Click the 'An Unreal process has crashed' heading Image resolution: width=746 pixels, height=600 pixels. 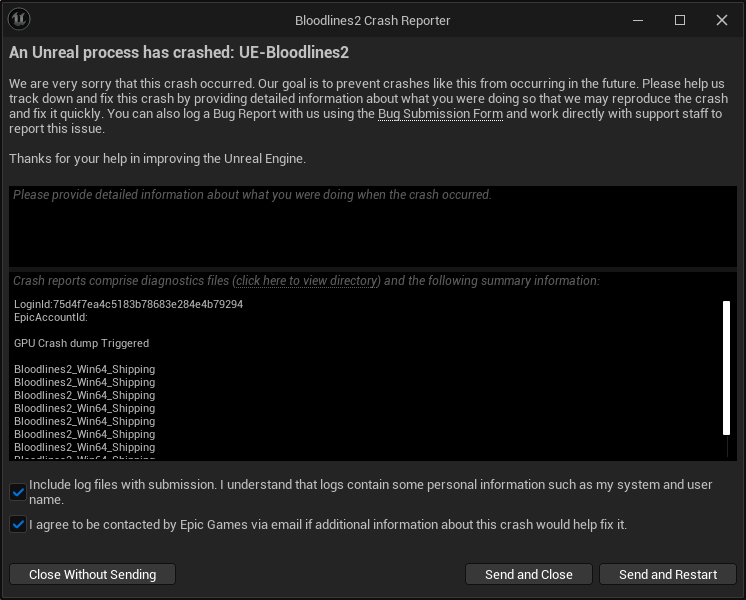pyautogui.click(x=179, y=52)
